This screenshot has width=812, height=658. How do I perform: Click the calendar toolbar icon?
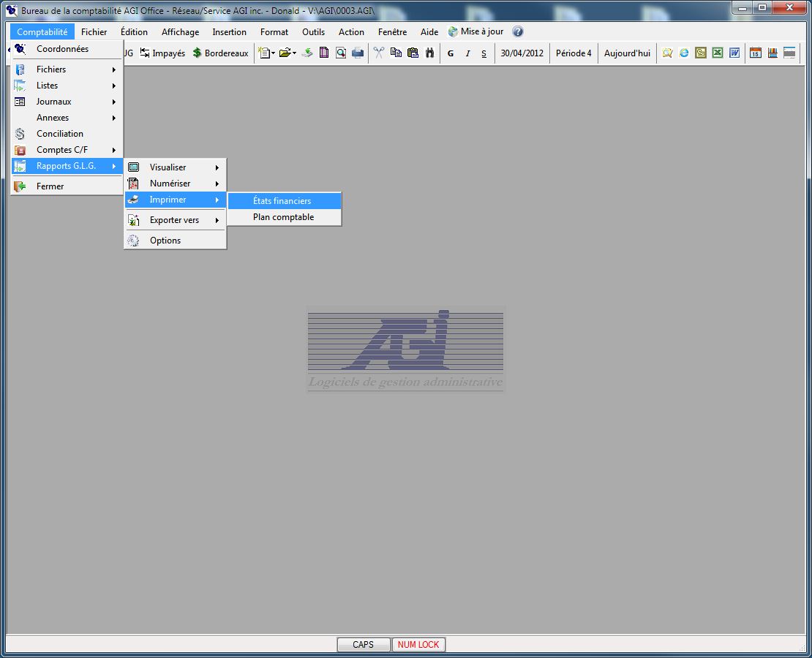[756, 53]
